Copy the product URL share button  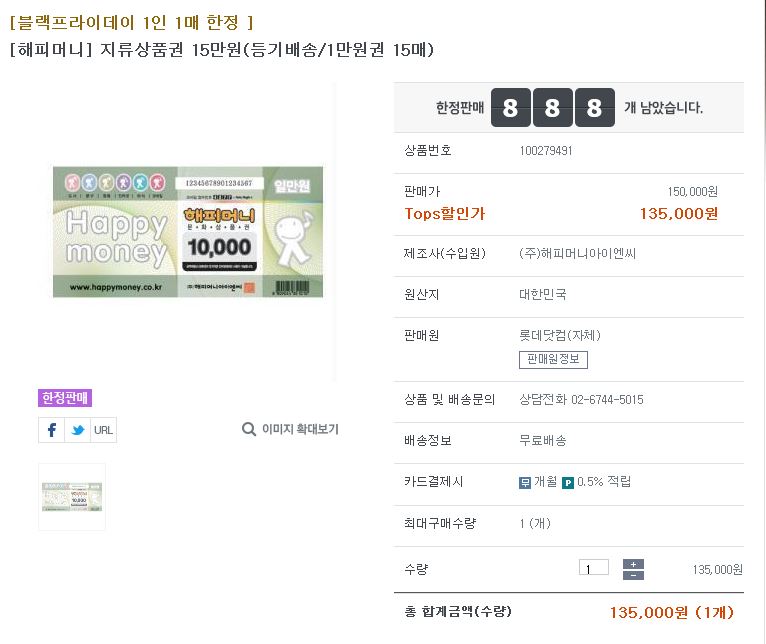103,430
